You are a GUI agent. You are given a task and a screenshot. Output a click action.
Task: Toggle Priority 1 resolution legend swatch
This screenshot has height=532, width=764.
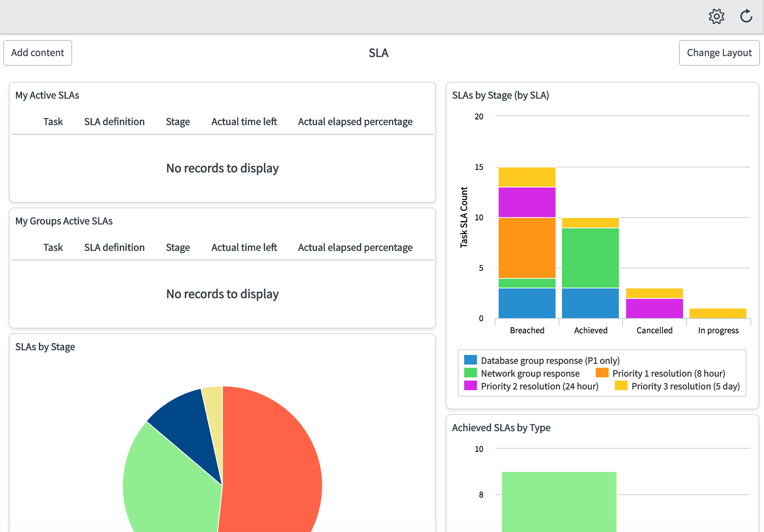[x=602, y=373]
